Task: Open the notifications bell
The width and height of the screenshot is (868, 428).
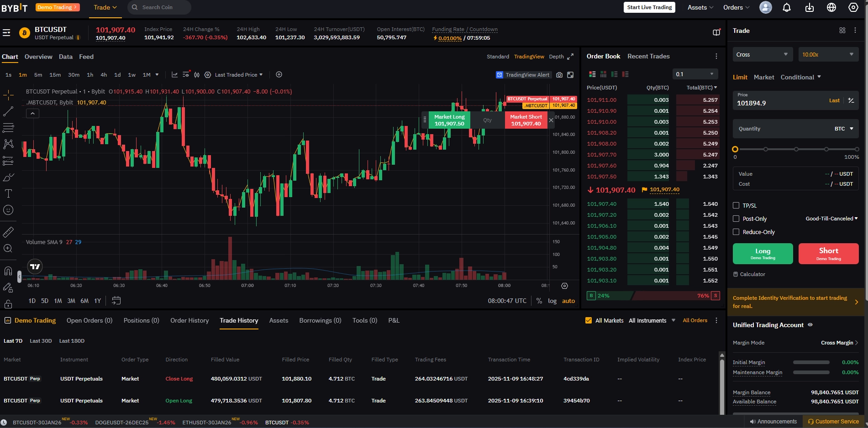Action: 787,7
